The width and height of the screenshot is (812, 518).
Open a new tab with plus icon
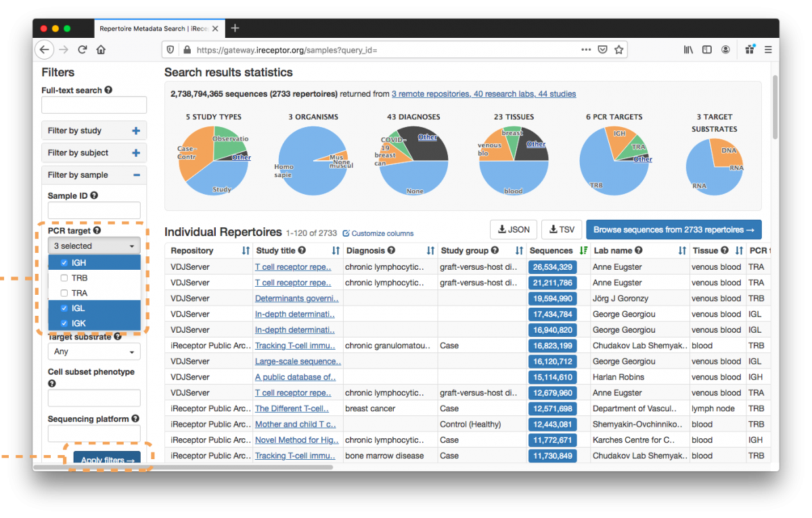(235, 28)
